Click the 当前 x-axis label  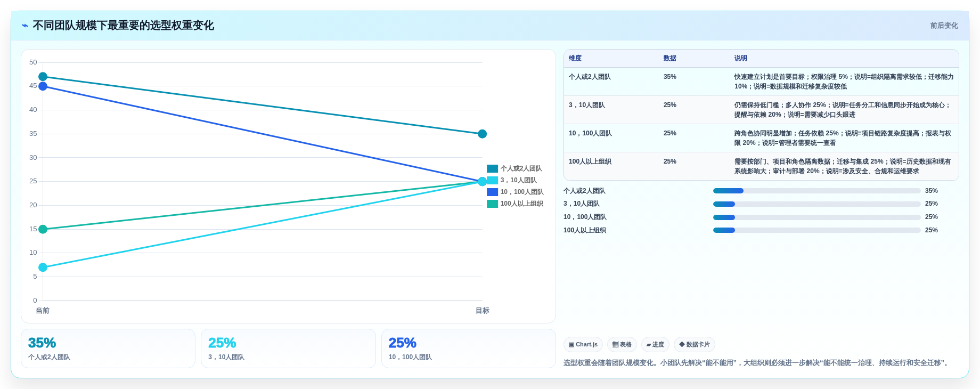point(43,311)
